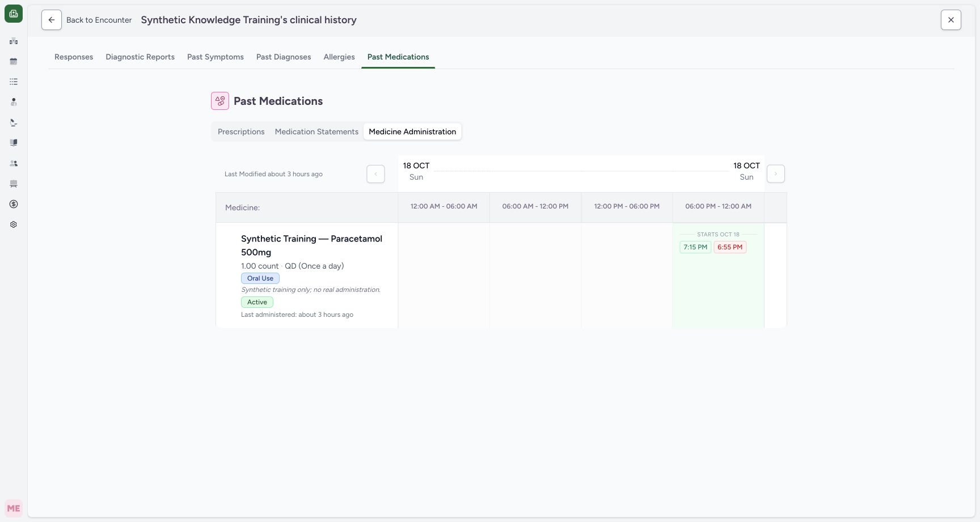The height and width of the screenshot is (522, 980).
Task: Click the Oral Use badge
Action: (x=260, y=278)
